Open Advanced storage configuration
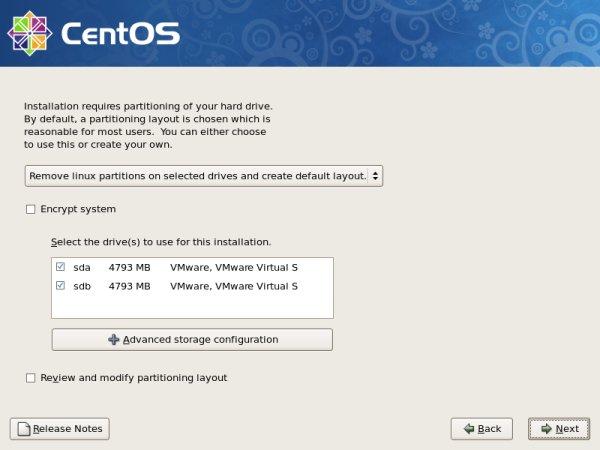The width and height of the screenshot is (600, 450). pyautogui.click(x=192, y=340)
